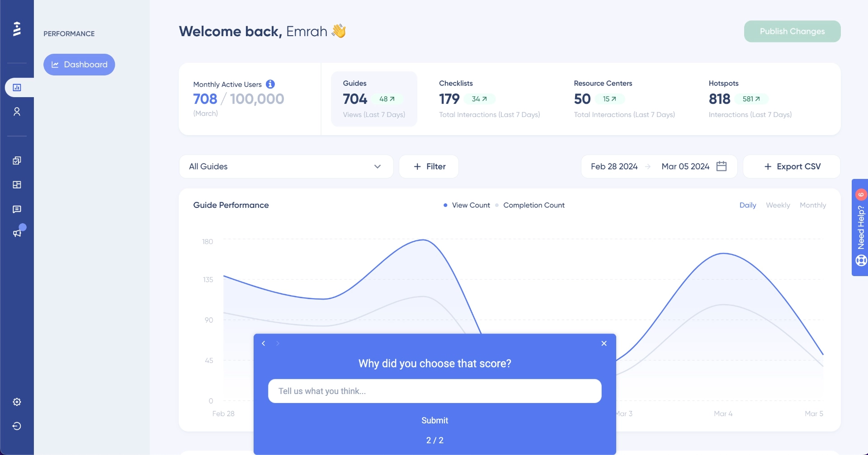Open the survey's previous question with the back chevron

click(263, 343)
